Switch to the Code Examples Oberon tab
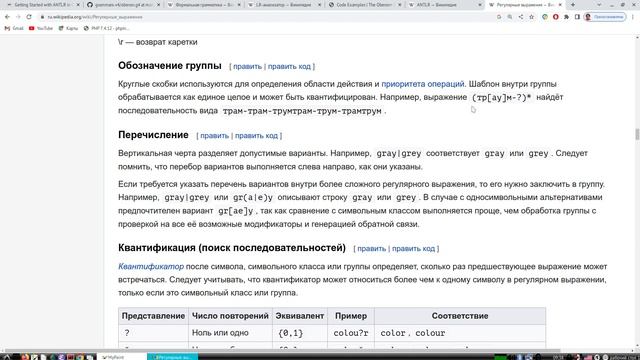 click(364, 5)
